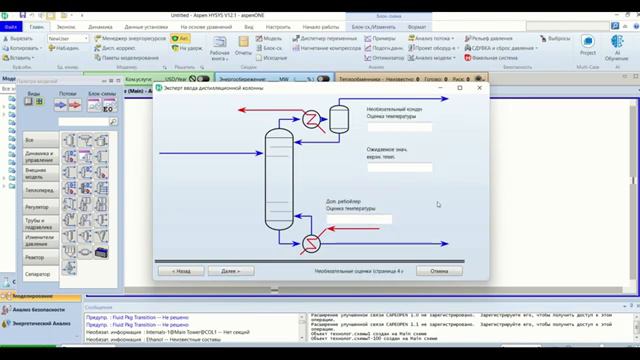Click the messages panel vertical scrollbar
This screenshot has width=640, height=360.
(302, 327)
